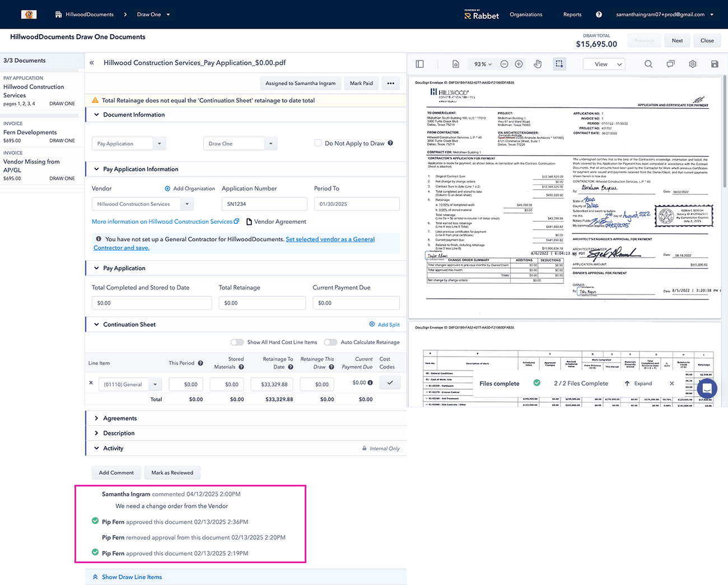The height and width of the screenshot is (585, 728).
Task: Open the Hillwood Construction Services vendor dropdown
Action: (188, 204)
